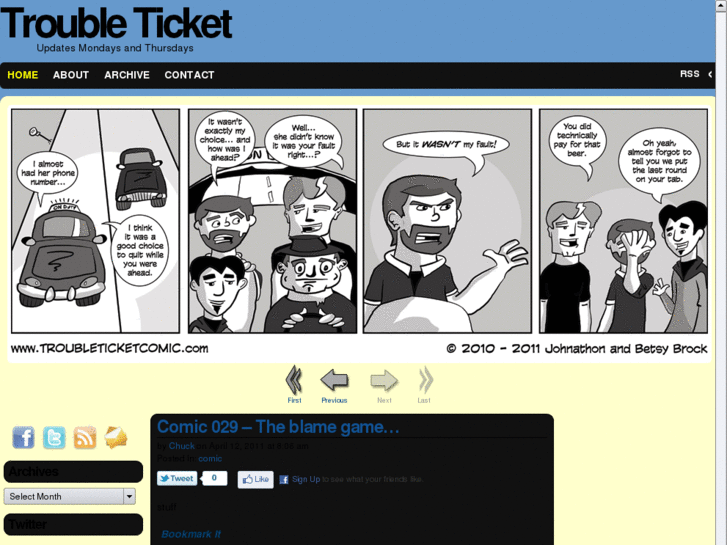
Task: Open the Facebook social icon
Action: click(24, 437)
